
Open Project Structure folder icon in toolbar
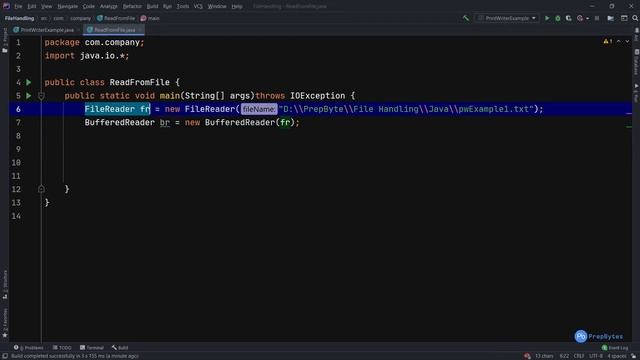coord(611,18)
